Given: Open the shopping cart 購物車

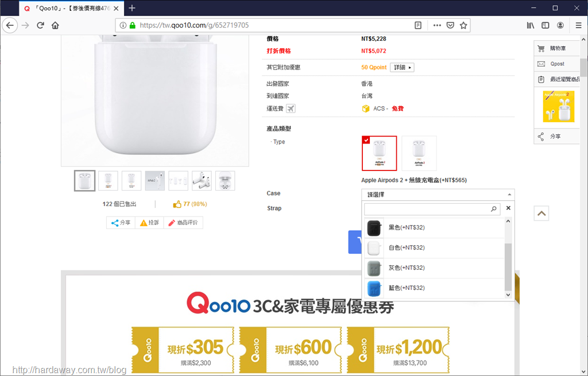Looking at the screenshot, I should point(557,48).
